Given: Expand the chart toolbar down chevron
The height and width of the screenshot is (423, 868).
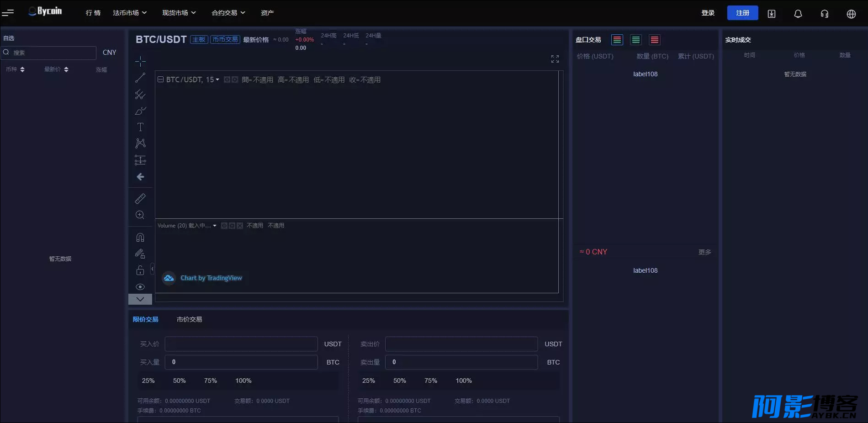Looking at the screenshot, I should click(x=140, y=299).
